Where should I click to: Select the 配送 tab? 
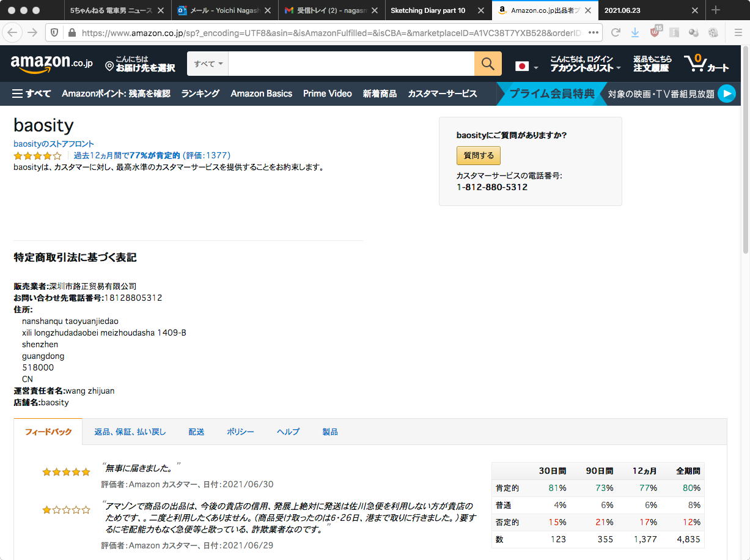pyautogui.click(x=196, y=432)
